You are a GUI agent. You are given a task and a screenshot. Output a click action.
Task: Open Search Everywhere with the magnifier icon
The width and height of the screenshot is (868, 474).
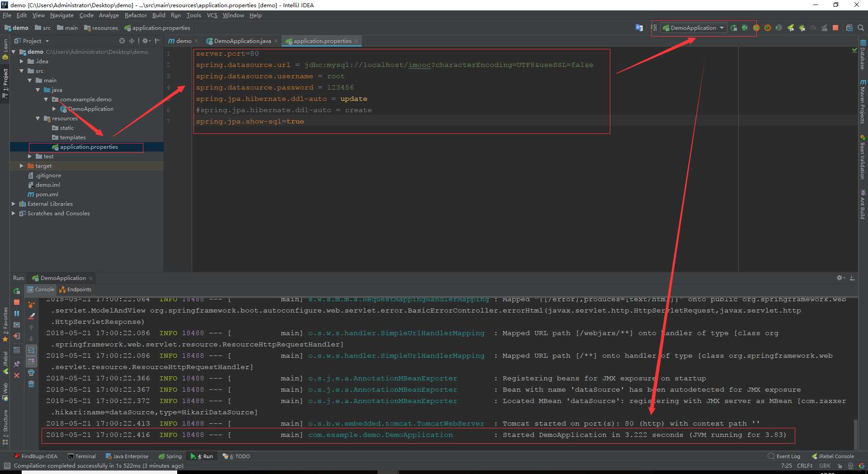861,28
